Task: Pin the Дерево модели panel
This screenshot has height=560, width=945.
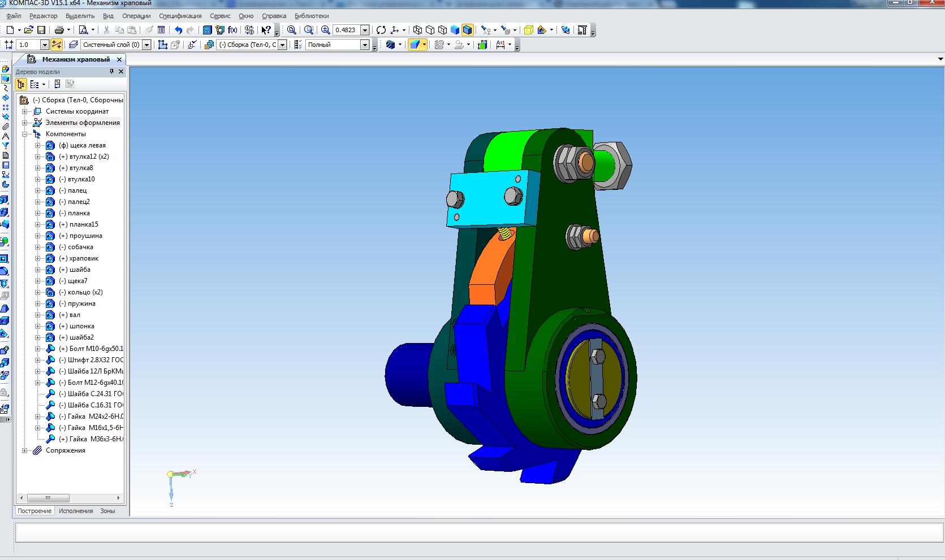Action: click(x=111, y=71)
